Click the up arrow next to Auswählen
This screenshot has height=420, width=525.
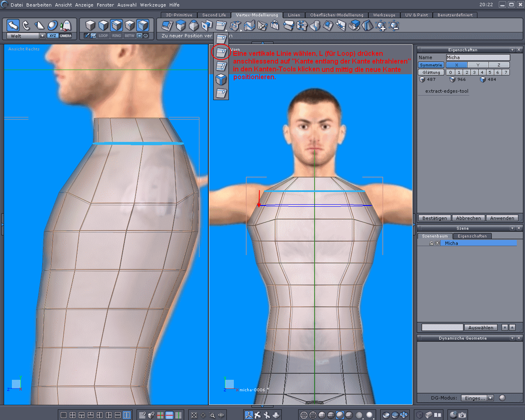(512, 327)
